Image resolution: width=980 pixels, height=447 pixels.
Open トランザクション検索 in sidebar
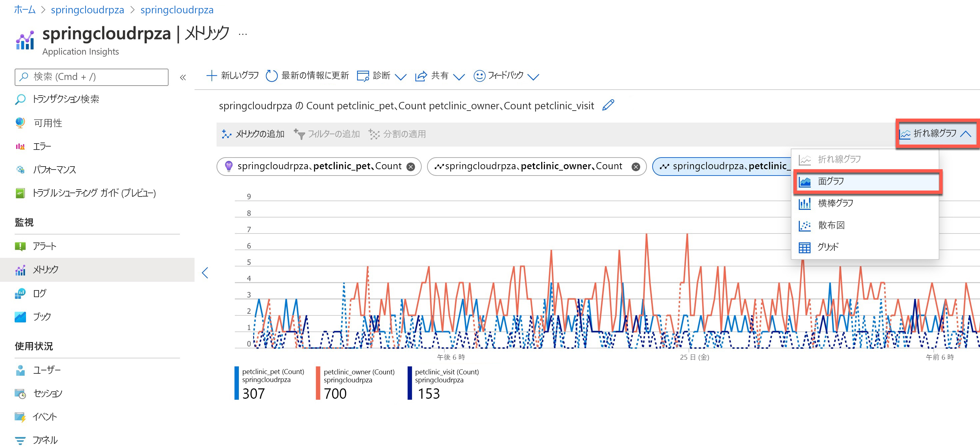coord(65,99)
